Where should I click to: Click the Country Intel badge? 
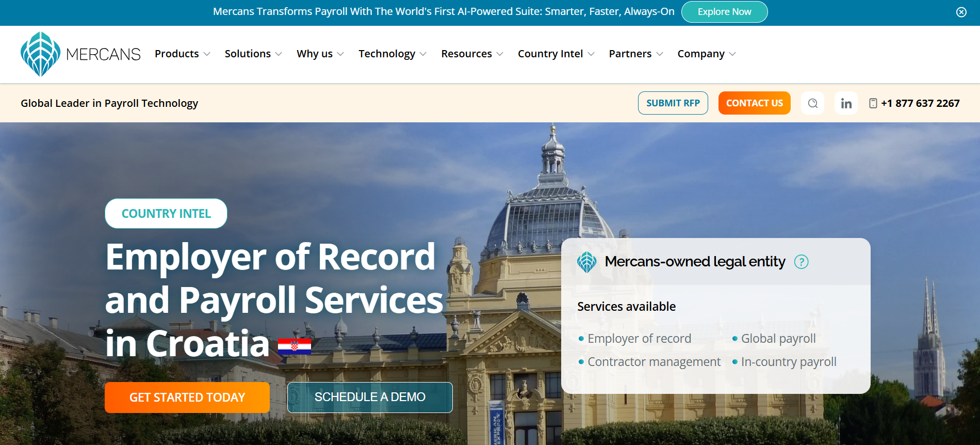tap(166, 214)
